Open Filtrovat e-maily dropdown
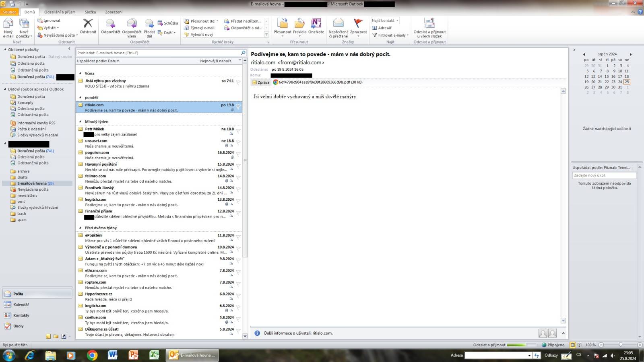The width and height of the screenshot is (644, 362). [390, 35]
